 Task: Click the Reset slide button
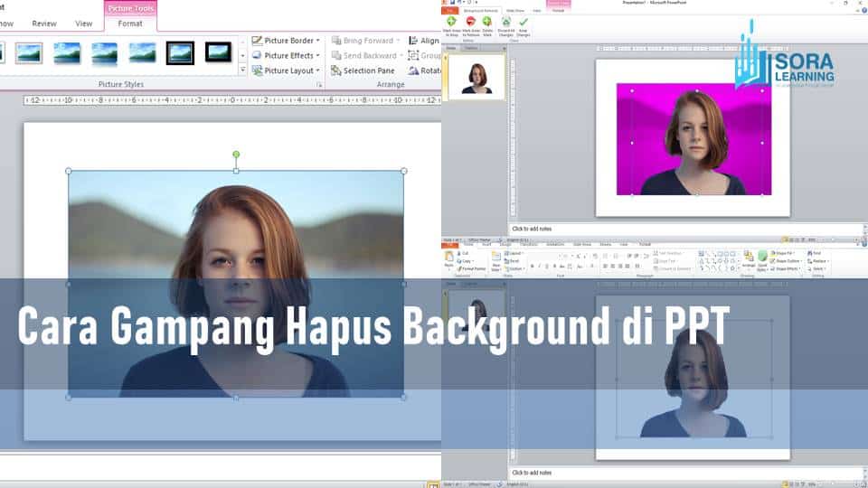click(x=512, y=261)
